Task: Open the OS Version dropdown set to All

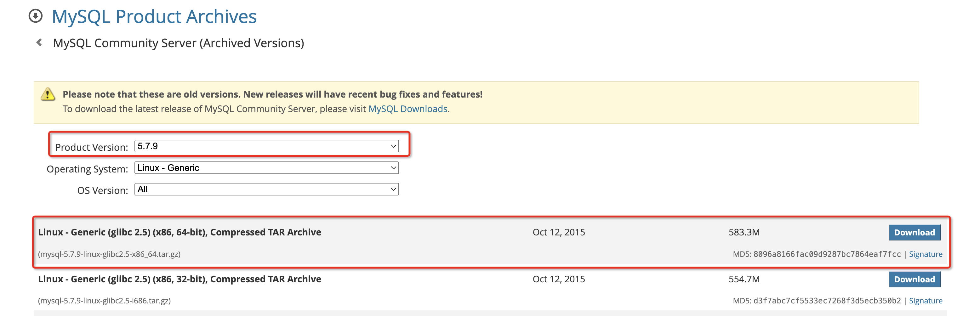Action: 266,189
